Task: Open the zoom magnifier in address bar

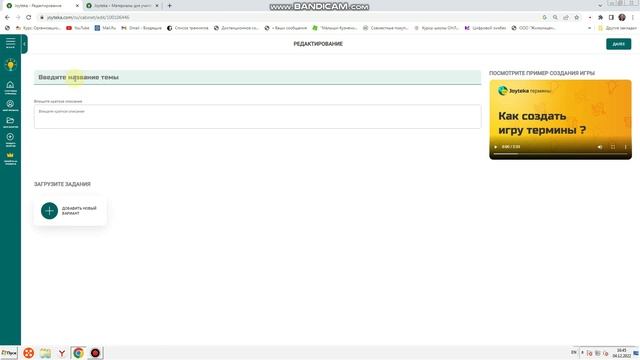Action: tap(555, 17)
